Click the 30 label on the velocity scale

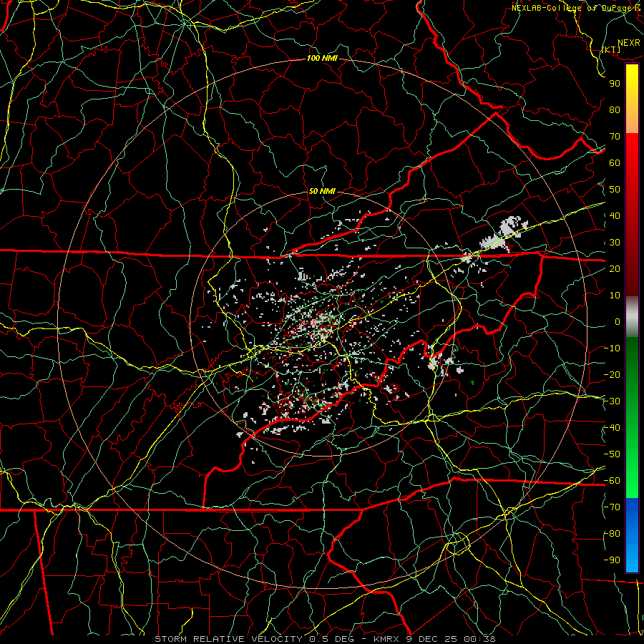coord(615,243)
